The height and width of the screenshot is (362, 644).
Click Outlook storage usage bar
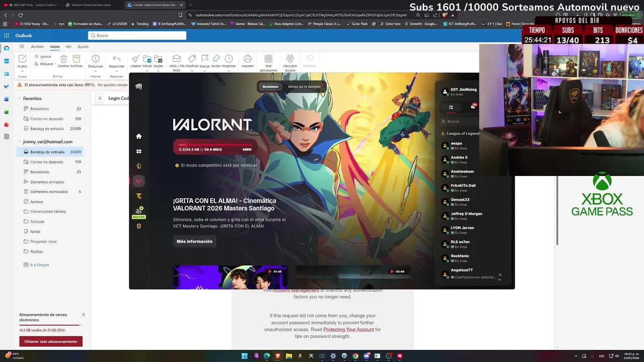coord(50,325)
